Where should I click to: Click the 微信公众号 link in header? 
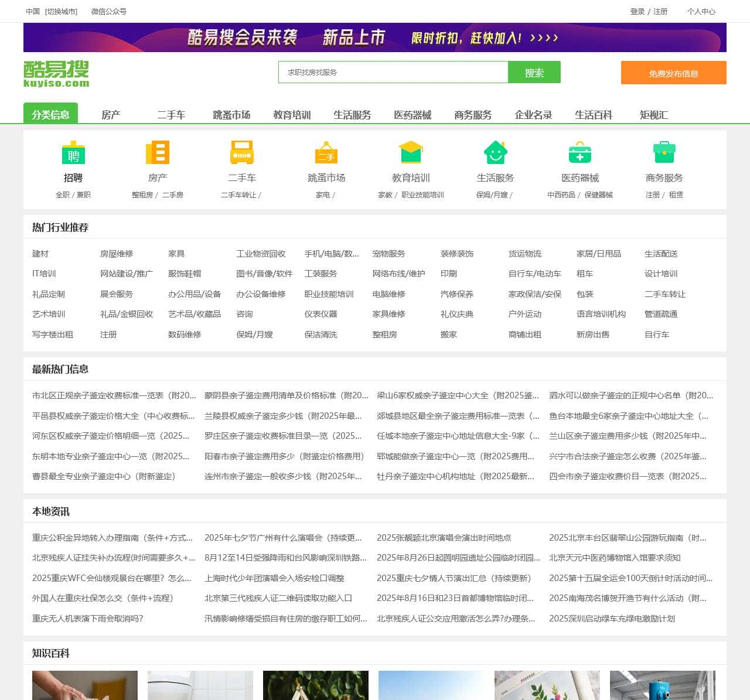(x=109, y=12)
